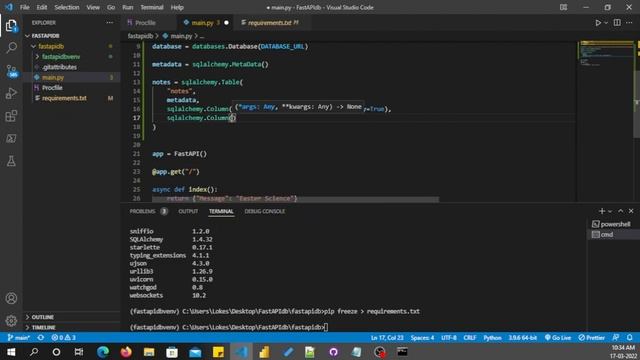Open the Help menu
Viewport: 640px width, 360px height.
tap(177, 7)
